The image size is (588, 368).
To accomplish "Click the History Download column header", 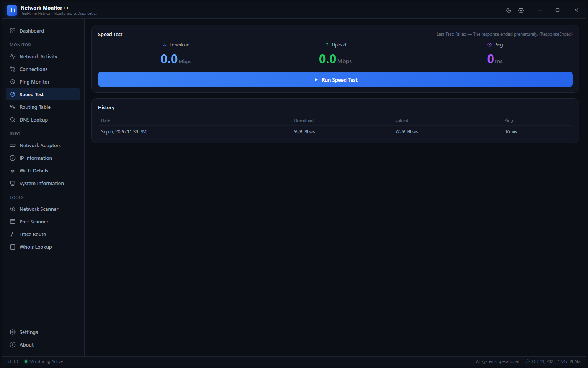I will pos(304,120).
